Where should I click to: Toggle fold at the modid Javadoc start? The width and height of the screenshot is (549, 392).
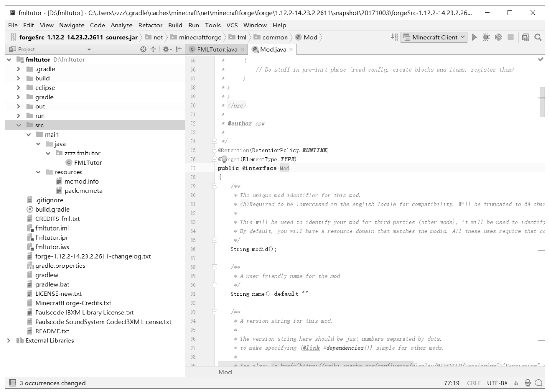coord(215,186)
